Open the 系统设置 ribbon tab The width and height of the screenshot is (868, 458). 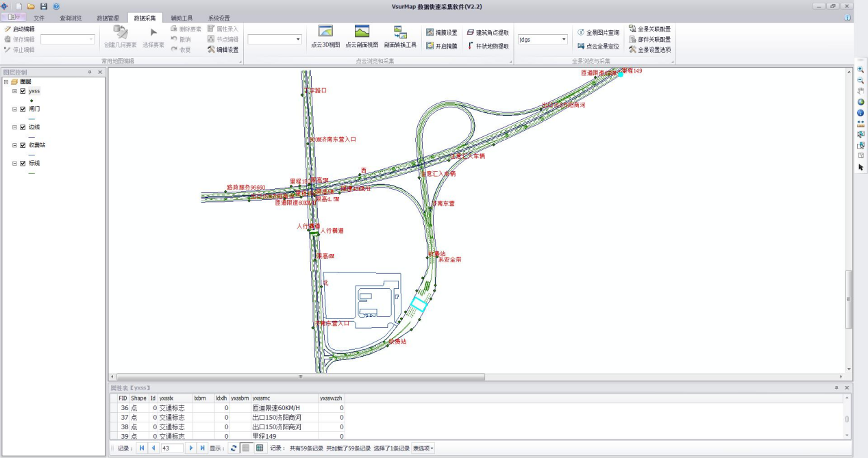point(219,18)
